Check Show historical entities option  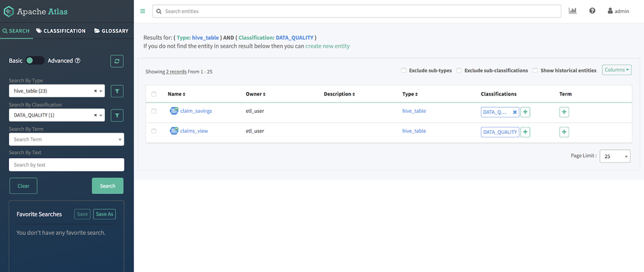[x=535, y=70]
